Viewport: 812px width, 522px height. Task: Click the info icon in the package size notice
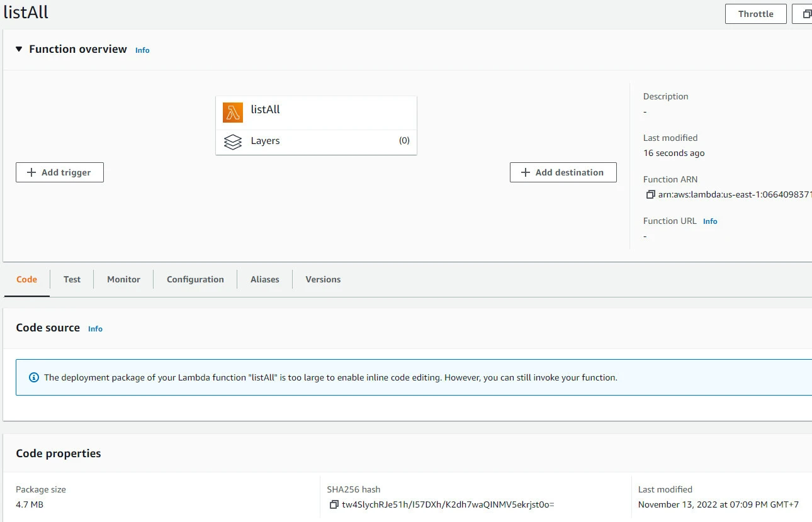pyautogui.click(x=34, y=378)
